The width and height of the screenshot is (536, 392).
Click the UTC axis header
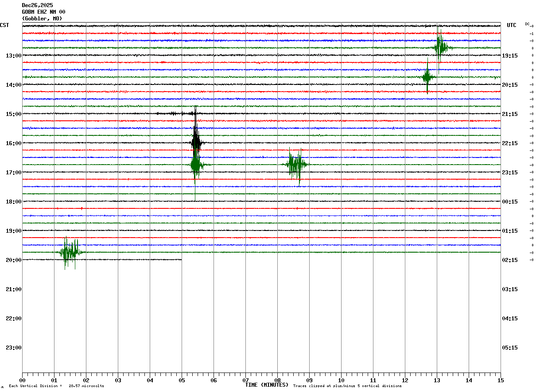tap(512, 25)
